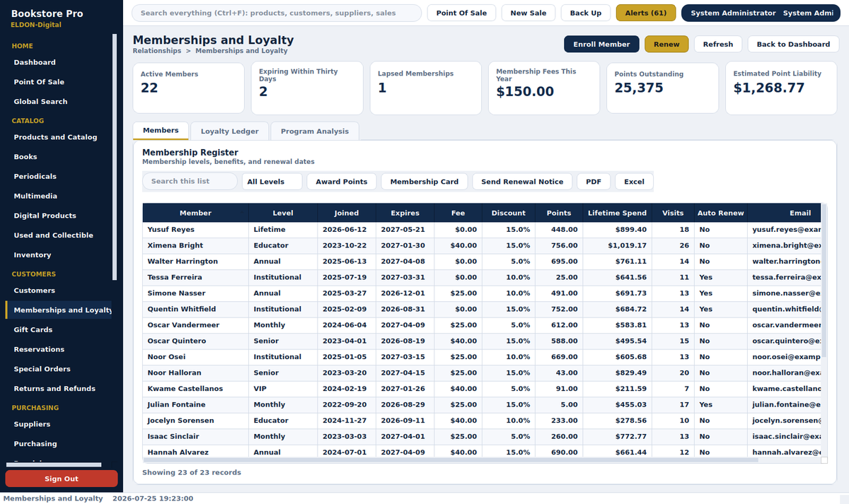This screenshot has height=504, width=849.
Task: Open Global Search in the sidebar
Action: click(x=58, y=102)
